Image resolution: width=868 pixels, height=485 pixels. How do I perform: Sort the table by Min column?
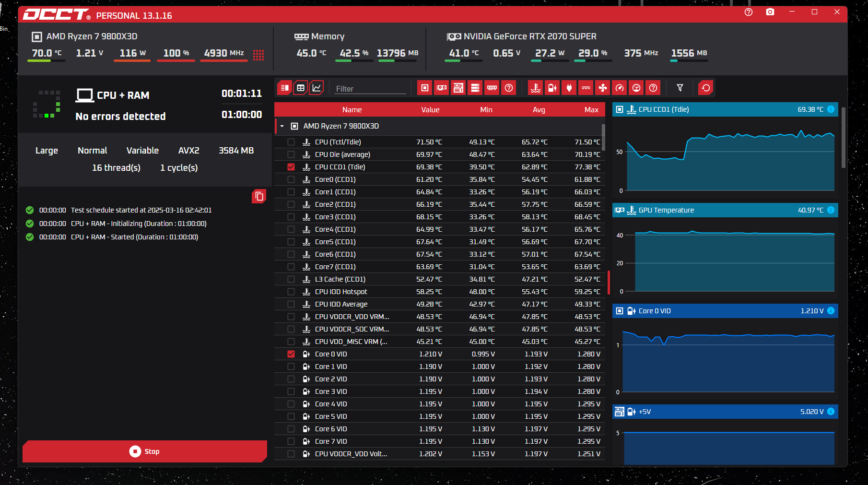click(486, 110)
